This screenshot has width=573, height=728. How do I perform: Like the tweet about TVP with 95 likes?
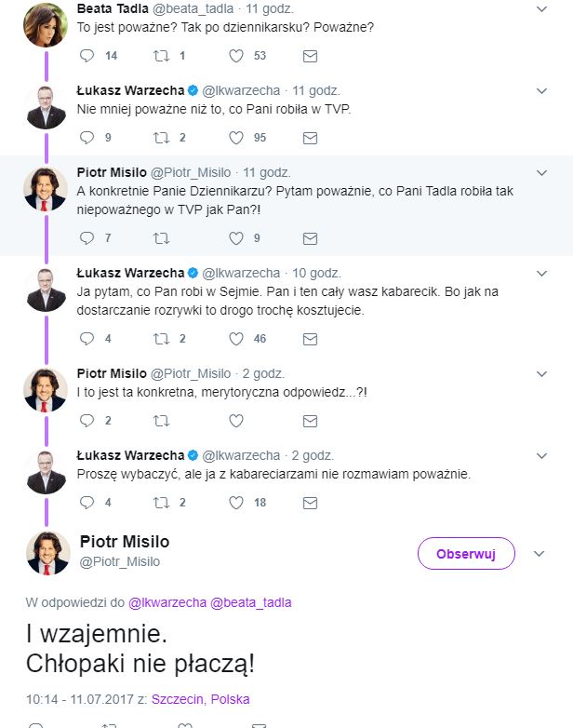pyautogui.click(x=236, y=138)
